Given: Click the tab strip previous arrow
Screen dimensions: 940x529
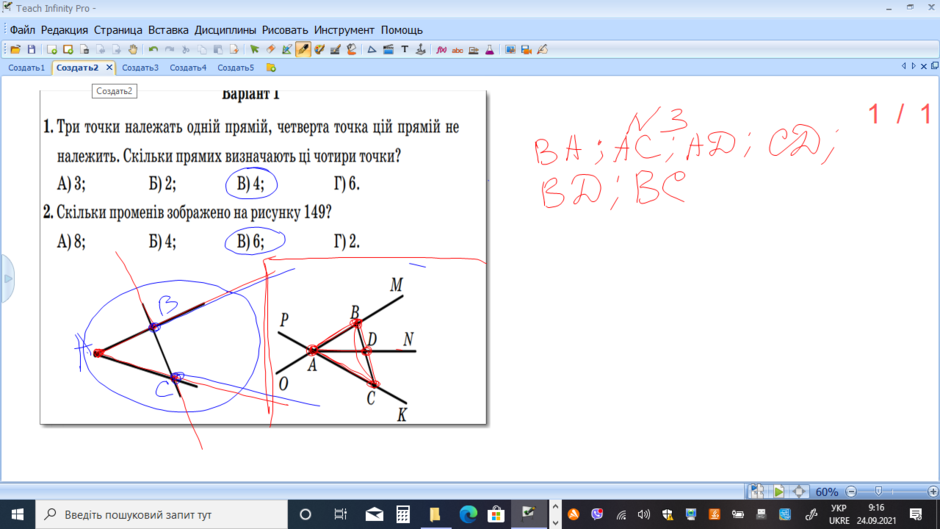Looking at the screenshot, I should (903, 66).
